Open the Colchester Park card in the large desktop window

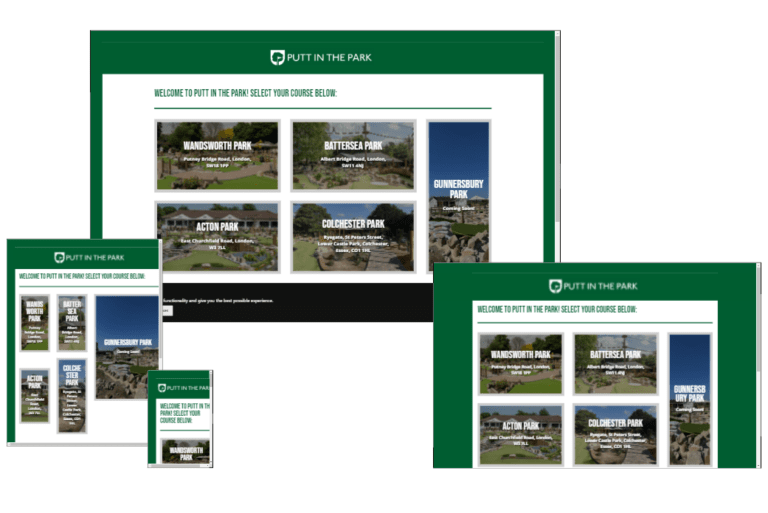click(353, 237)
